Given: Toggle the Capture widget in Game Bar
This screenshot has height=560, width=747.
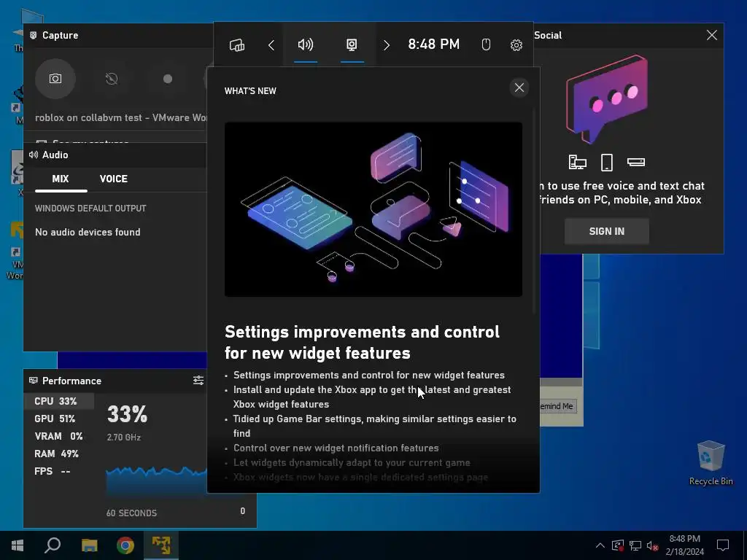Looking at the screenshot, I should pos(352,44).
